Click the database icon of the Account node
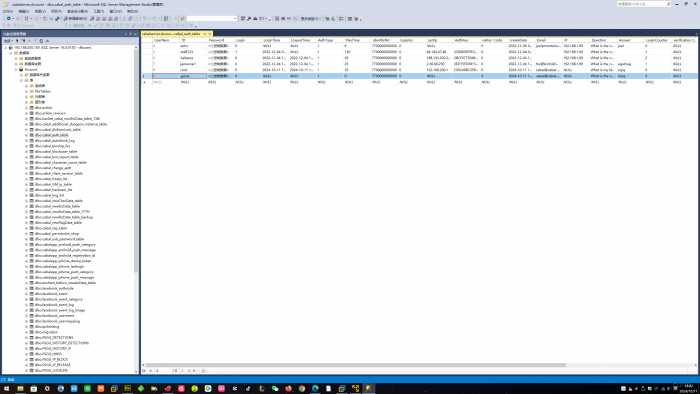 21,70
